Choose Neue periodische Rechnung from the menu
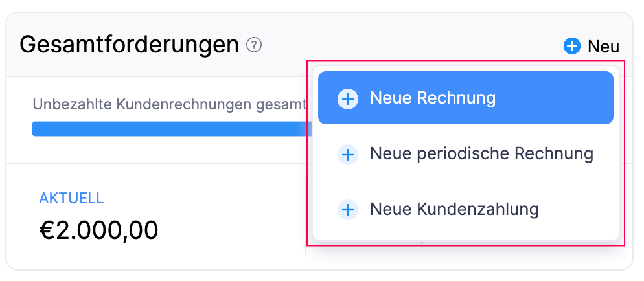 click(x=481, y=154)
